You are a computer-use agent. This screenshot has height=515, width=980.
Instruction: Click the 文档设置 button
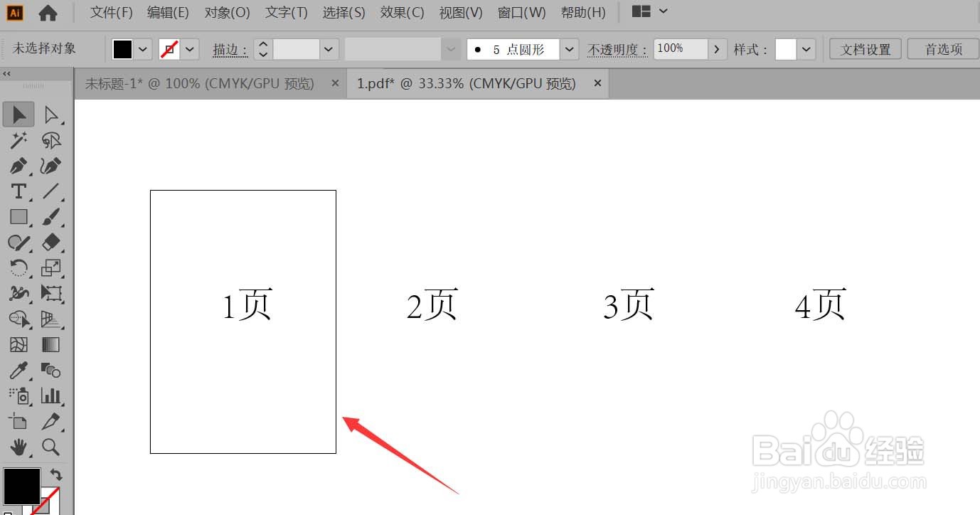(866, 49)
